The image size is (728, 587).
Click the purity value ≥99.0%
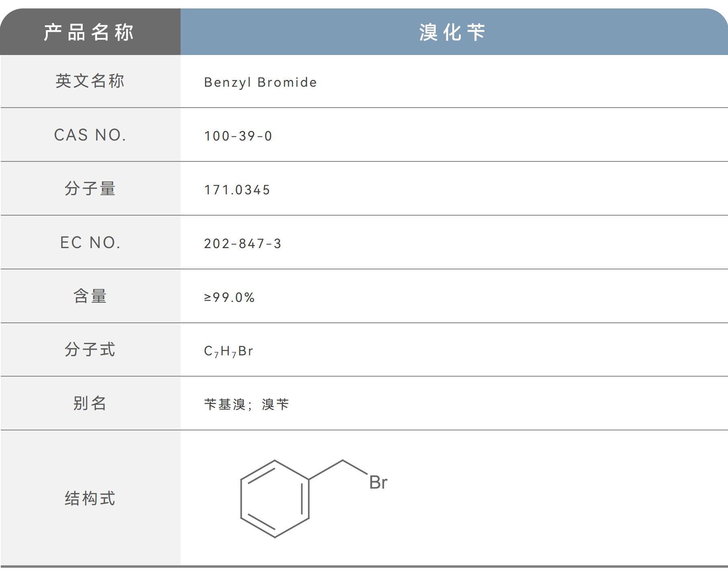tap(229, 298)
